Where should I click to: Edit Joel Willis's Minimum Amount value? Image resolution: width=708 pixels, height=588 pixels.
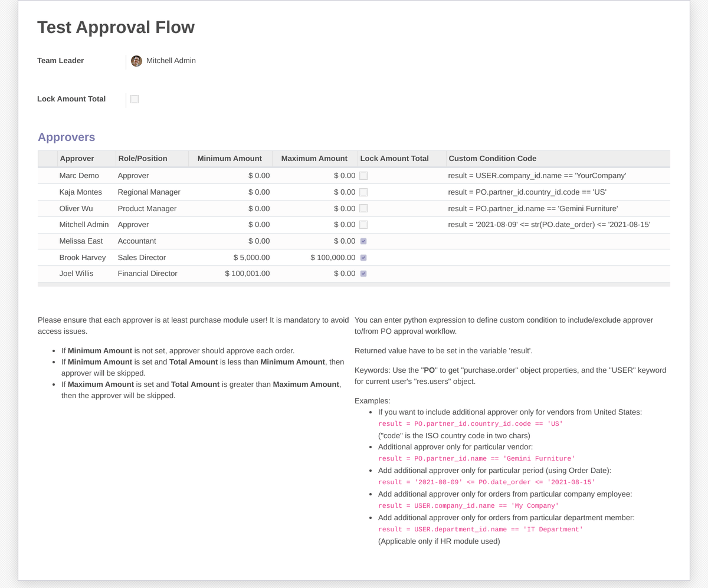(x=247, y=273)
